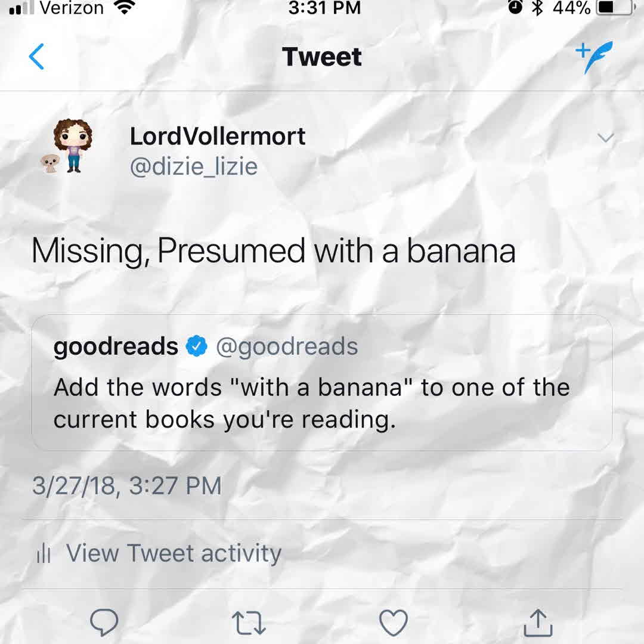Tap the 3/27/18 tweet timestamp
The height and width of the screenshot is (644, 644).
pyautogui.click(x=126, y=485)
